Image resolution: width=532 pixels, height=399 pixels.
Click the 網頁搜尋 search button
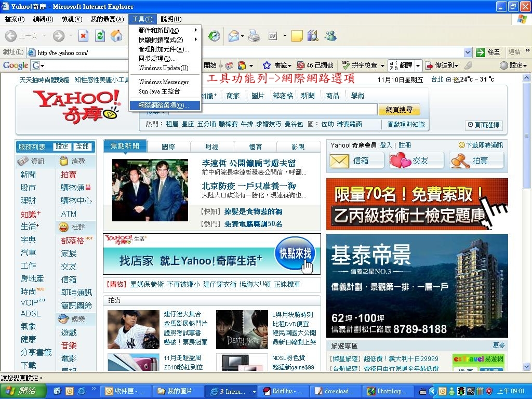(x=400, y=110)
